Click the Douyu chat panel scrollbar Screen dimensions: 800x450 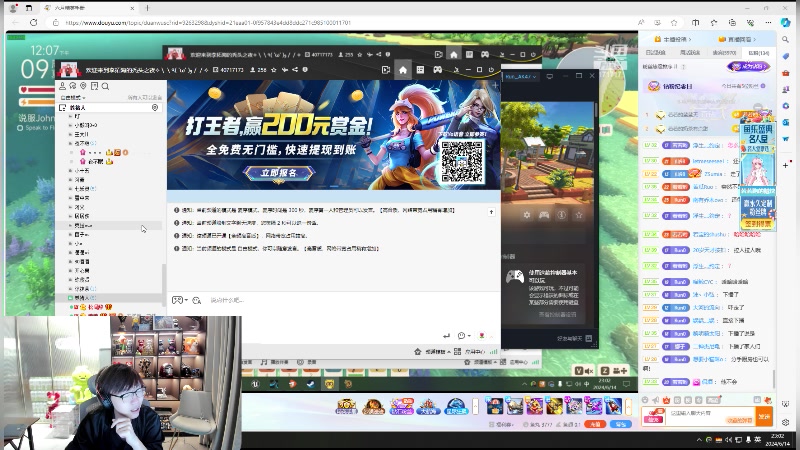(x=774, y=378)
